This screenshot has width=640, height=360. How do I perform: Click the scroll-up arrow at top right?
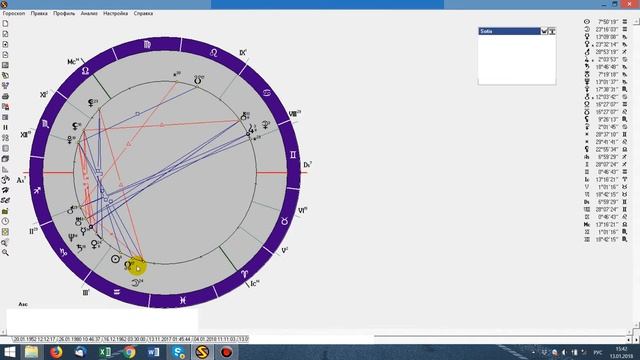click(x=636, y=22)
